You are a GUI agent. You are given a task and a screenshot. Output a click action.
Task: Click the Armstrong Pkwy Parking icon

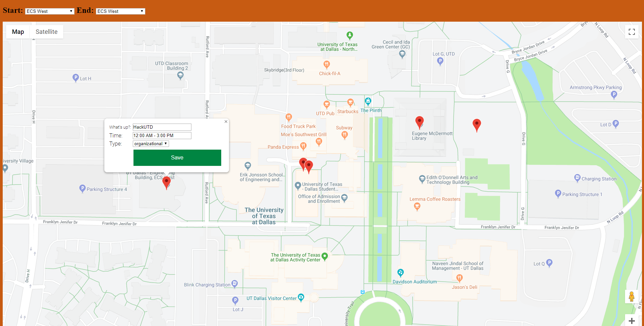[614, 95]
